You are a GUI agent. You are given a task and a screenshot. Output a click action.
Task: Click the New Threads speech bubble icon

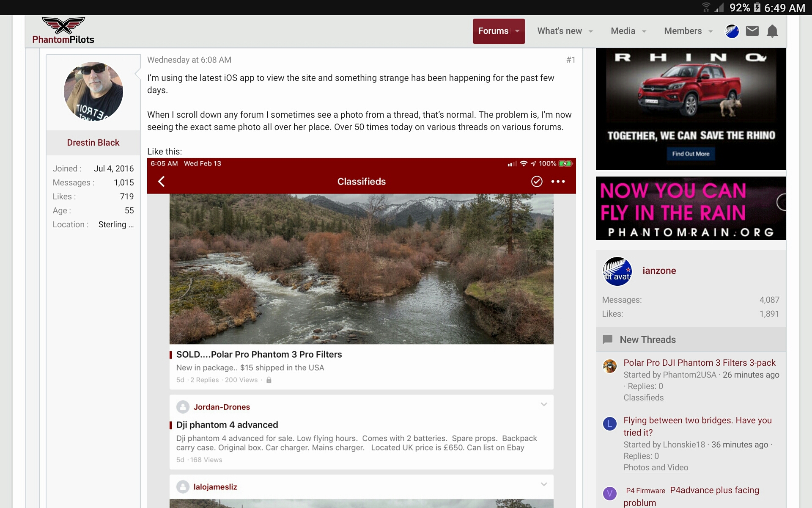pyautogui.click(x=608, y=340)
